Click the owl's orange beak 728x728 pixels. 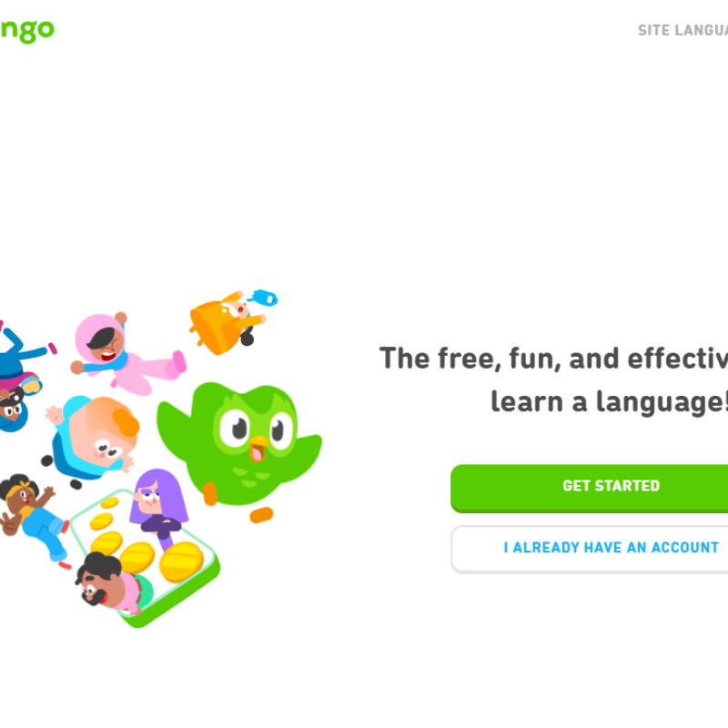258,448
